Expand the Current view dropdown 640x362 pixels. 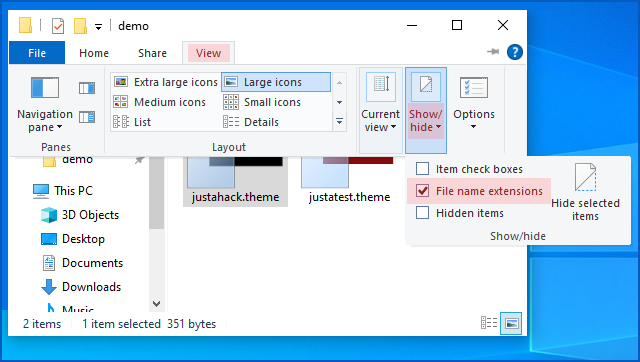point(380,110)
